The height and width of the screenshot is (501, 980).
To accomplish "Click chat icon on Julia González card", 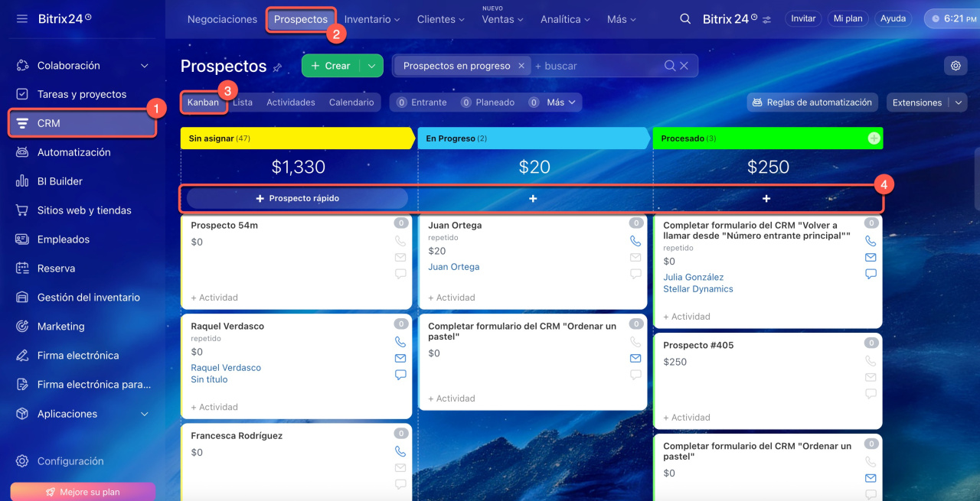I will coord(871,274).
